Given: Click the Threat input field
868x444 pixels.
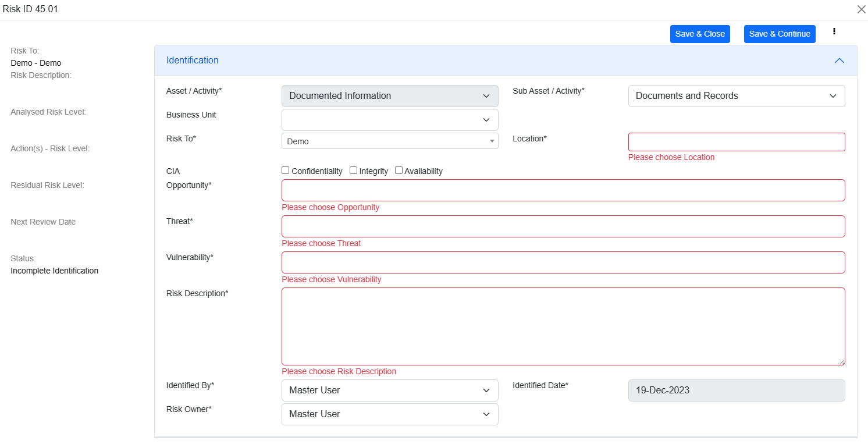Looking at the screenshot, I should pyautogui.click(x=563, y=226).
